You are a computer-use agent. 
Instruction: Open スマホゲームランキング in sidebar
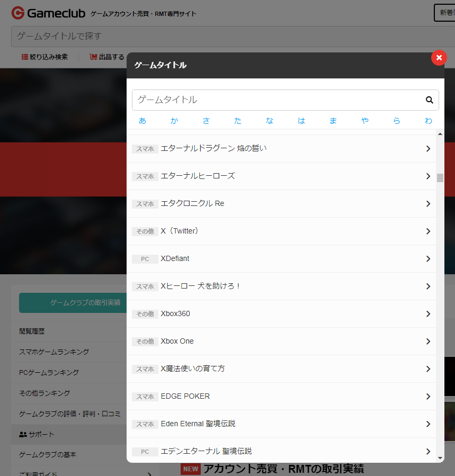click(x=54, y=352)
